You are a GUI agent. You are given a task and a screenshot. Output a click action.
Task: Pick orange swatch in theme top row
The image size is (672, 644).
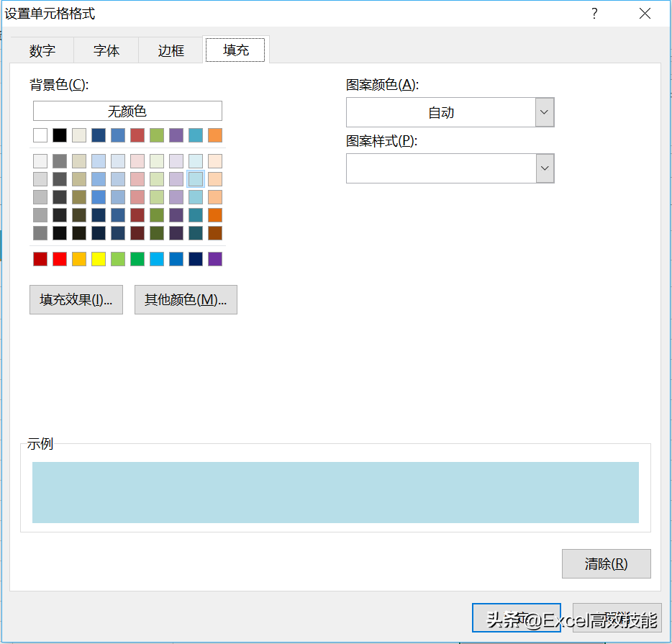point(215,135)
